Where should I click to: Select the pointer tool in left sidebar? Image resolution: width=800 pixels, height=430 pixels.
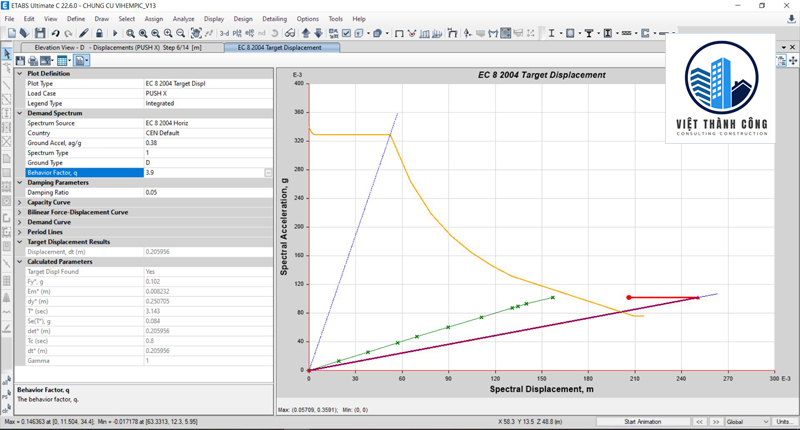(x=7, y=53)
